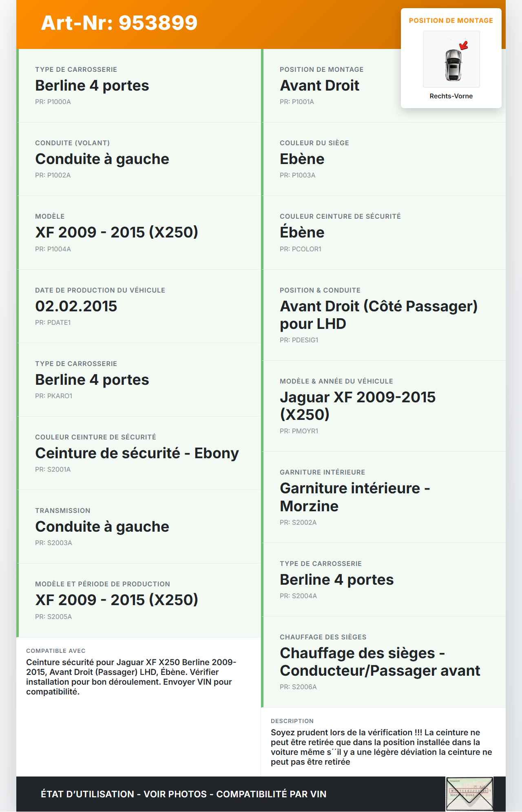Click the Chauffage des sièges value
The height and width of the screenshot is (812, 522).
coord(380,662)
